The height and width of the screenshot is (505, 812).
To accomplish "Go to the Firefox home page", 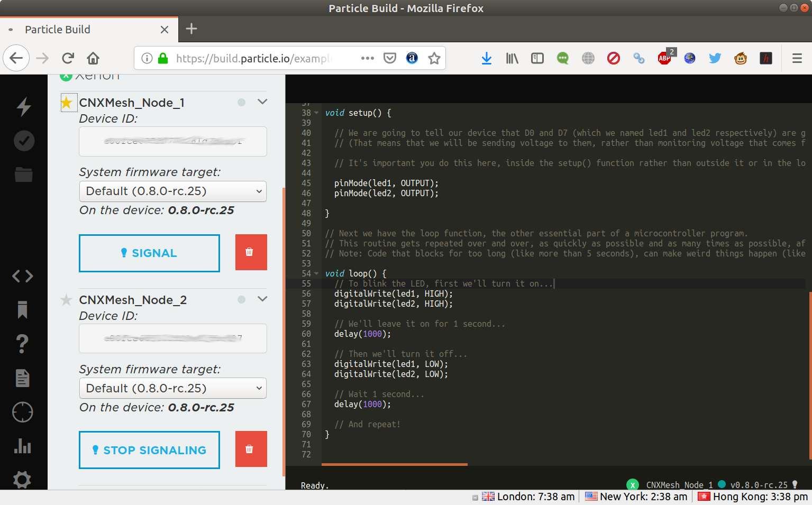I will tap(93, 58).
